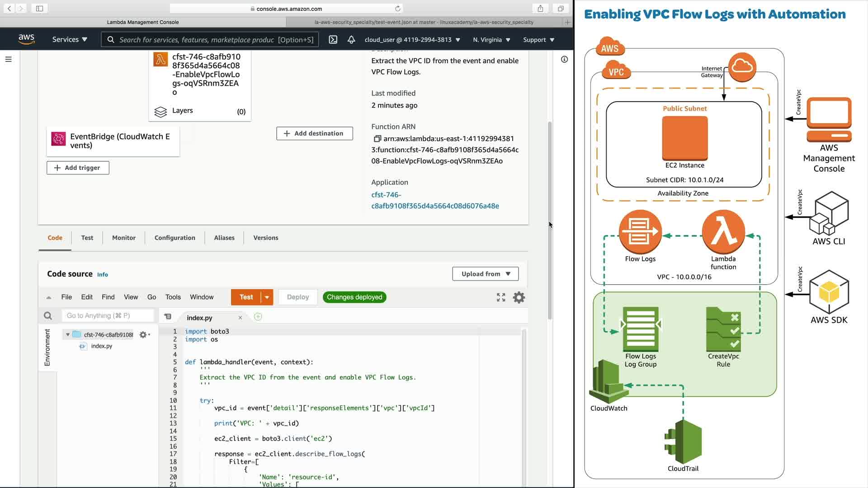Open the Test button dropdown arrow
This screenshot has width=868, height=488.
click(x=267, y=297)
